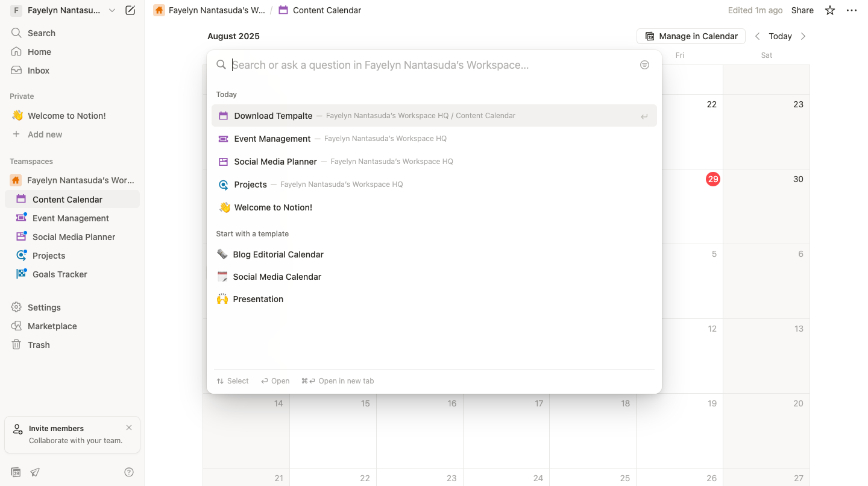Click the paper plane icon in sidebar
The image size is (868, 486).
(x=36, y=472)
